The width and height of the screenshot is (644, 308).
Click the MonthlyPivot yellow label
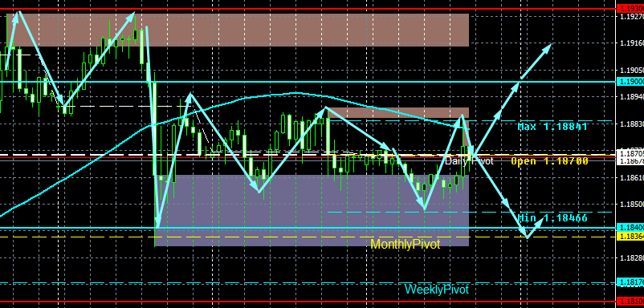coord(405,245)
